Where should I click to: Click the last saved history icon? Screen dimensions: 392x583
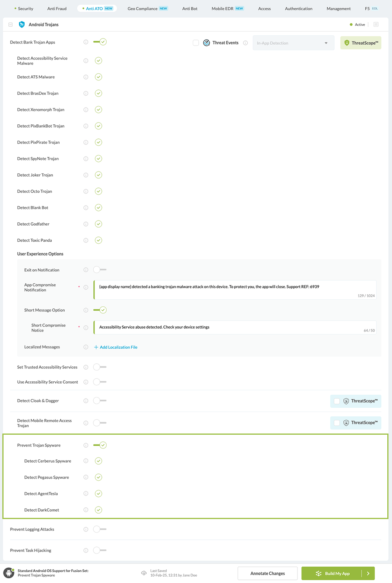(x=144, y=573)
